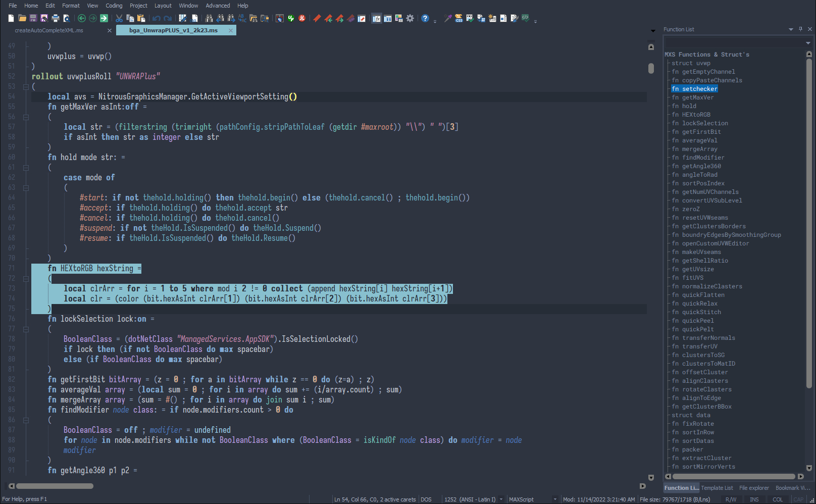Open settings with the gear icon

tap(410, 18)
